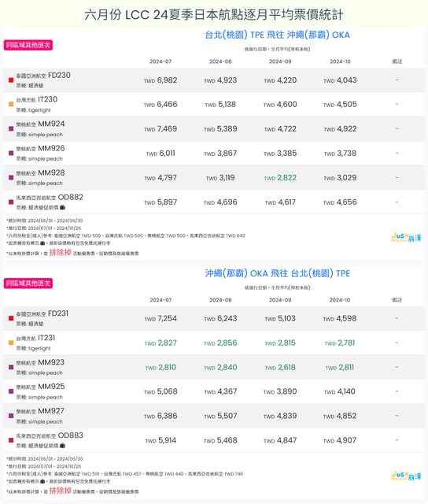The image size is (428, 504).
Task: Click the top JusX logo watermark
Action: [x=406, y=238]
